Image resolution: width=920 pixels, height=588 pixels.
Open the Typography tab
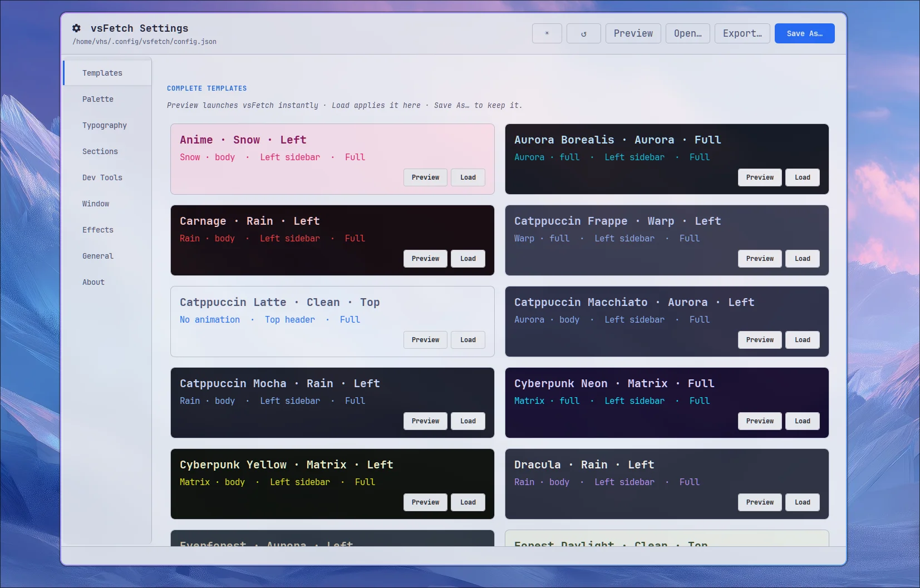tap(107, 125)
